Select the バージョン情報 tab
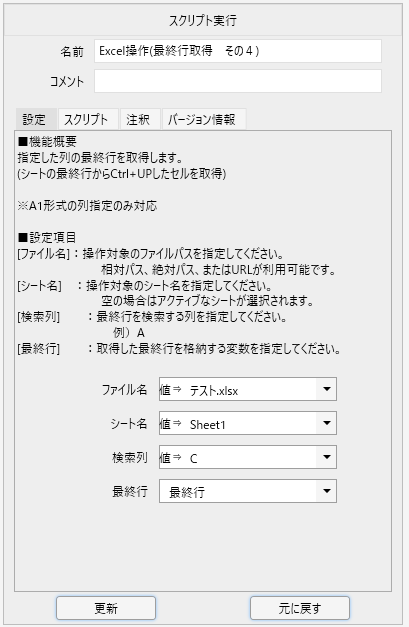Image resolution: width=409 pixels, height=627 pixels. tap(204, 119)
